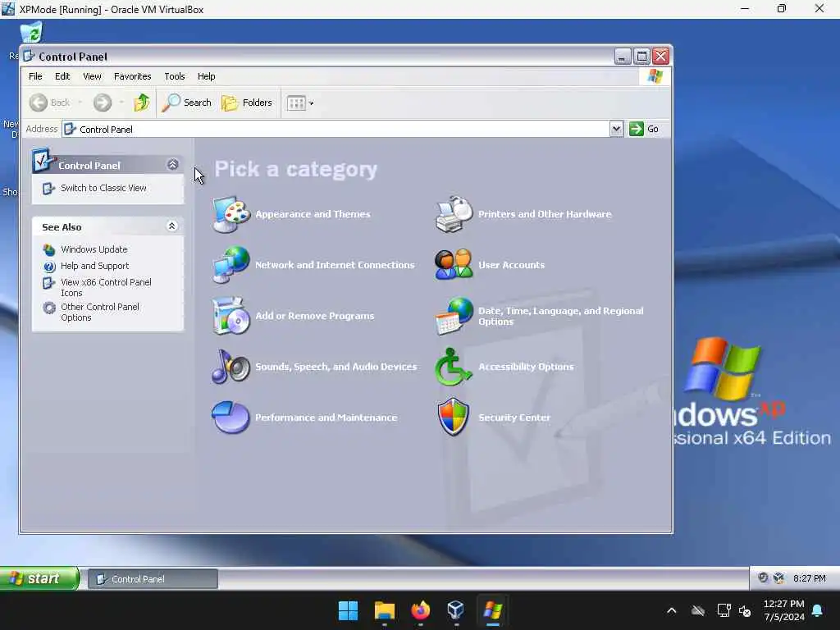Collapse the See Also sidebar section

pos(172,226)
